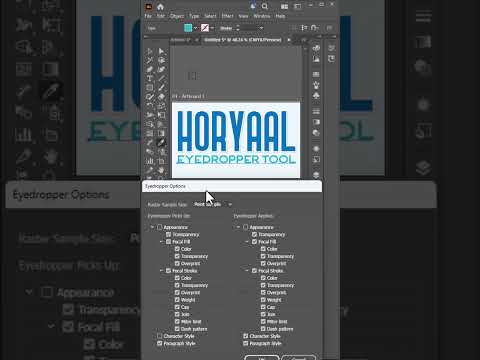
Task: Select the Selection tool arrow
Action: coord(150,51)
